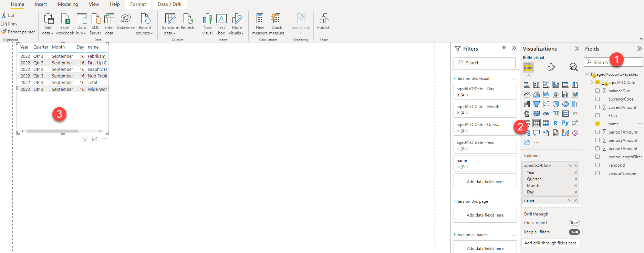
Task: Toggle Keep all filters switch
Action: coord(574,232)
